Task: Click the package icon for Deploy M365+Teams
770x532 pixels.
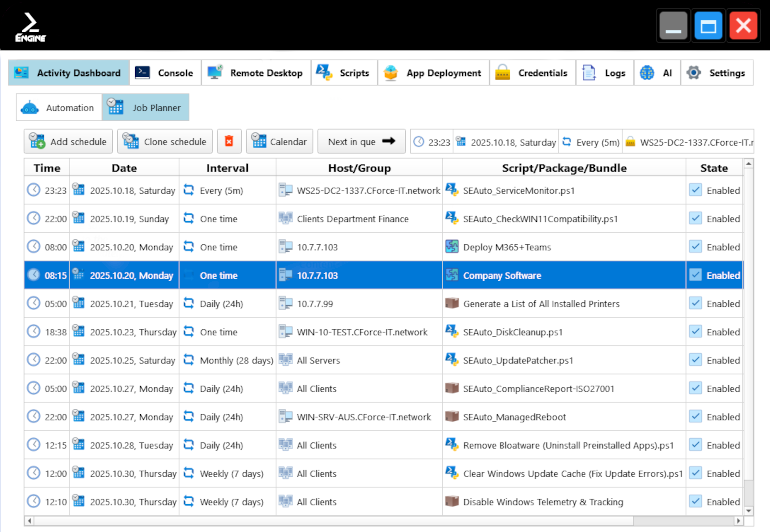Action: (452, 247)
